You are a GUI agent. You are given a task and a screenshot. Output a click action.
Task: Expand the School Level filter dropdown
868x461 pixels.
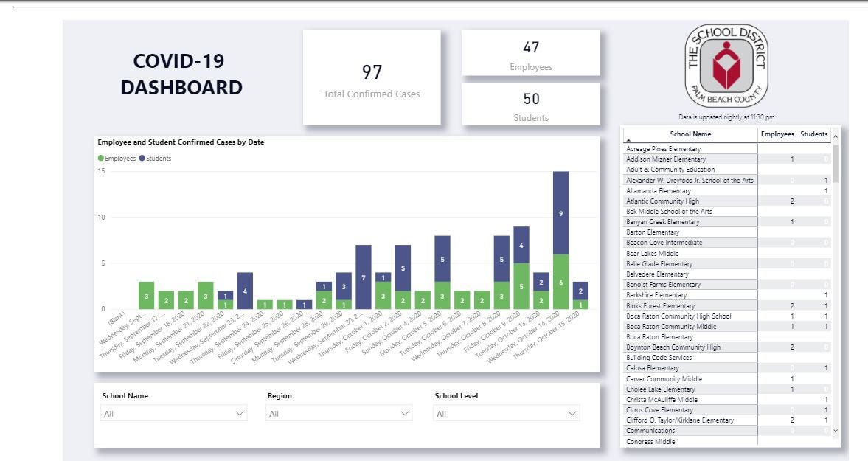506,414
